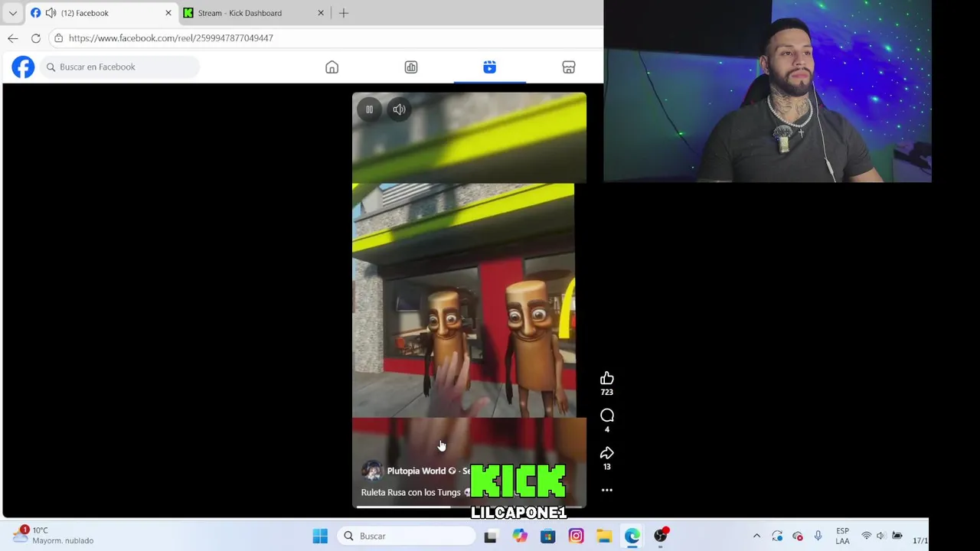Mute audio on Facebook tab speaker icon
This screenshot has width=980, height=551.
coord(51,13)
